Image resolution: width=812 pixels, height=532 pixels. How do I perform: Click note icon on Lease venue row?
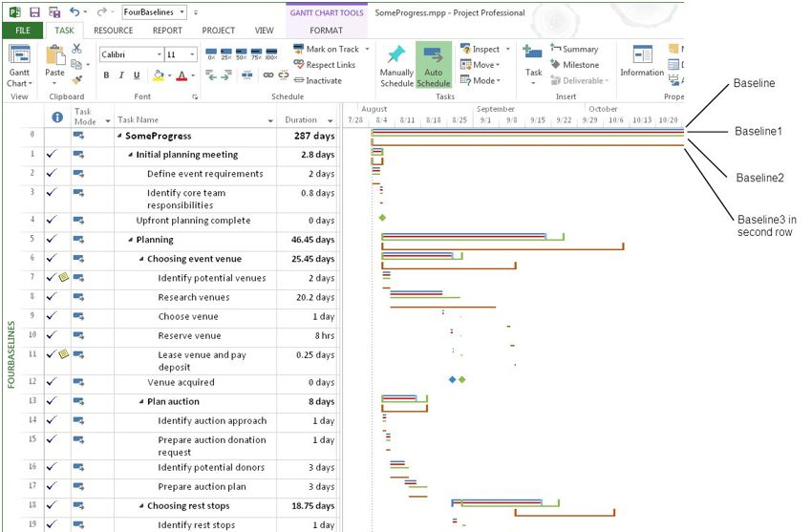(x=63, y=353)
